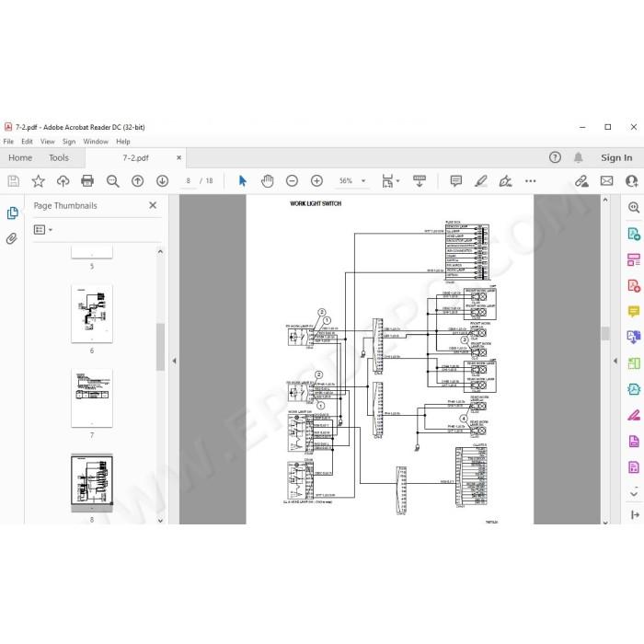Select page 8 thumbnail
Viewport: 644px width, 644px height.
pos(92,480)
